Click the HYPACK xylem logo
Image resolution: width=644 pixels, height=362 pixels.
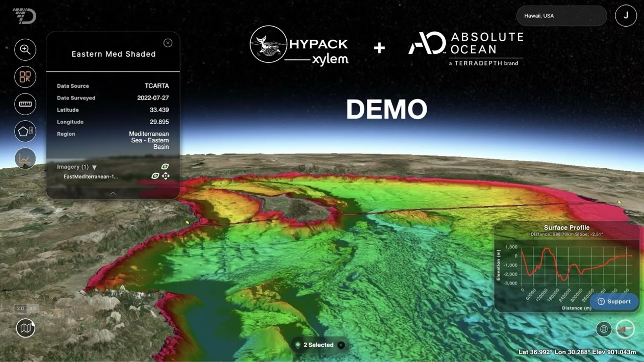click(299, 45)
